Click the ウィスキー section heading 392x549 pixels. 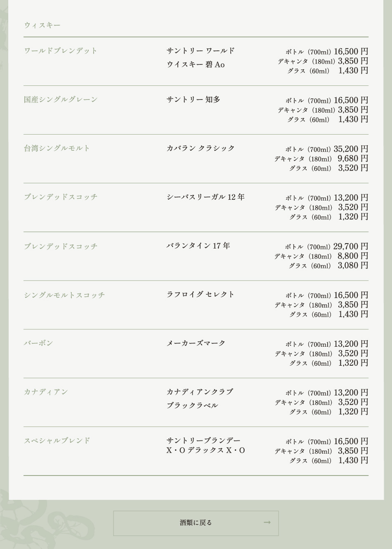(x=42, y=25)
